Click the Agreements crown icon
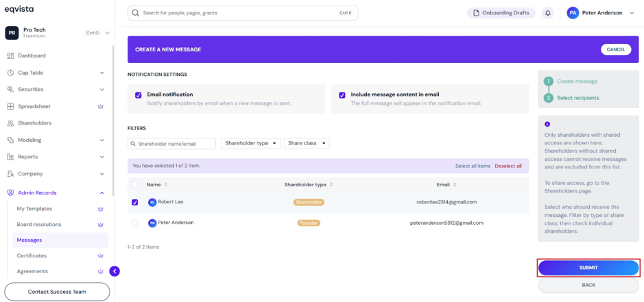Image resolution: width=644 pixels, height=302 pixels. coord(100,271)
